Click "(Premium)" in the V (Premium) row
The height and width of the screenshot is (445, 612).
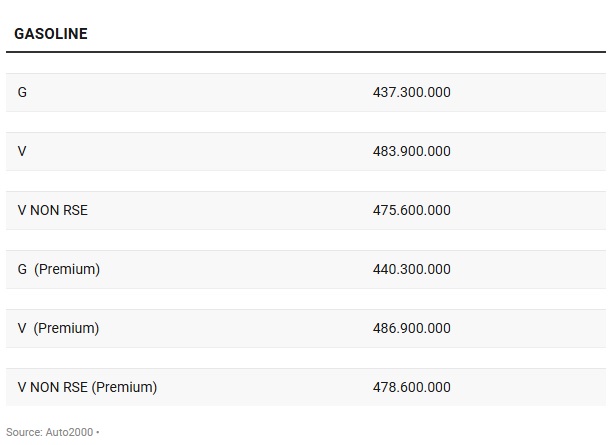[x=67, y=328]
